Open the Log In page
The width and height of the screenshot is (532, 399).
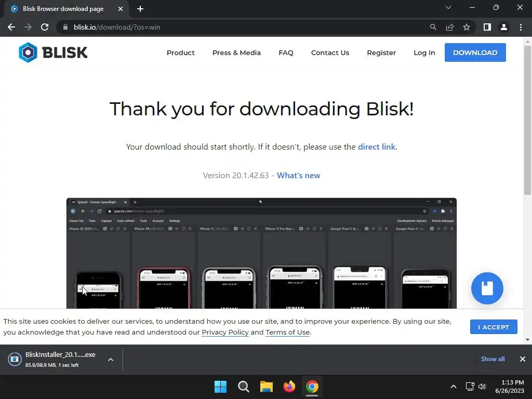(x=424, y=52)
